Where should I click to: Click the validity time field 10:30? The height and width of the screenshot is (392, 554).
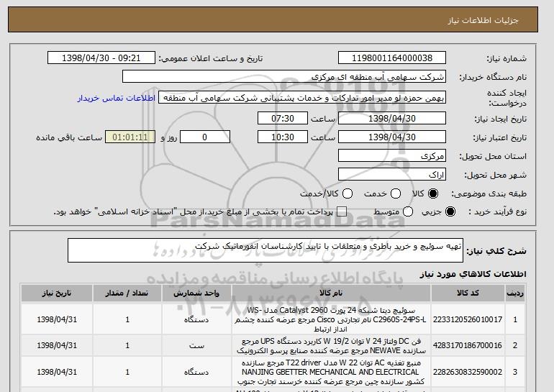click(x=283, y=137)
